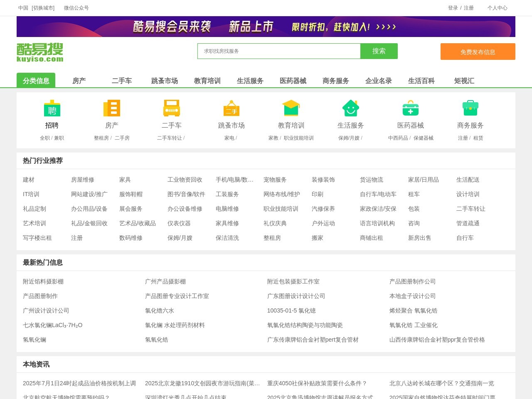Click the 生活服务 life services house icon
This screenshot has height=399, width=532.
(x=351, y=108)
